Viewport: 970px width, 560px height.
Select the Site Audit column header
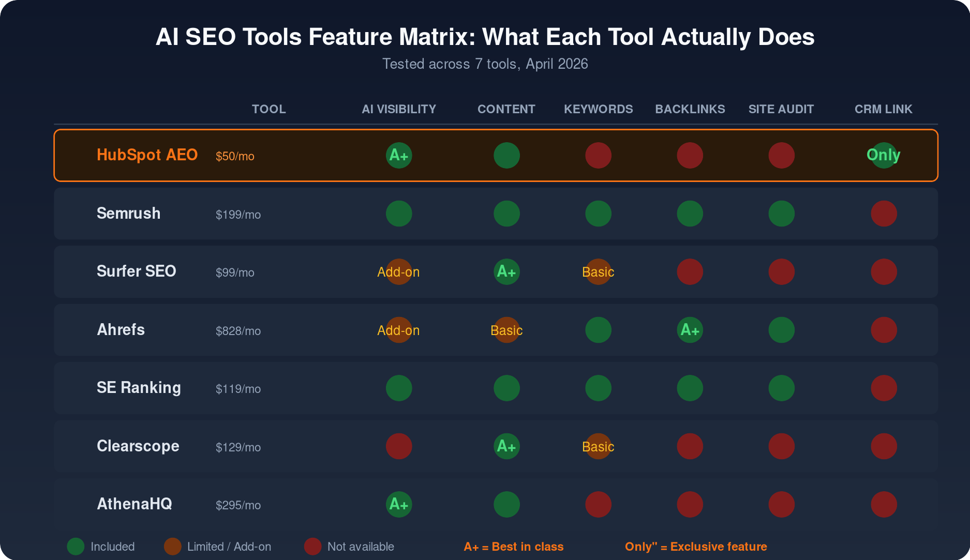(x=781, y=109)
